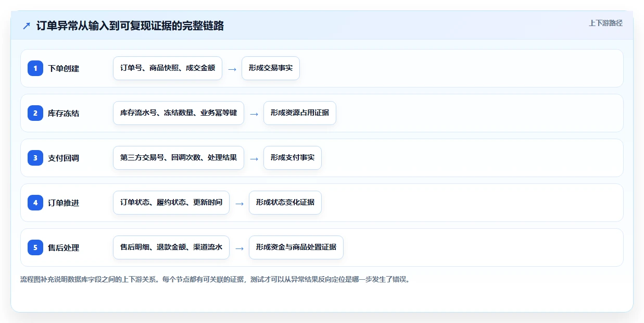Click the 下单创建 step name
This screenshot has width=644, height=323.
point(64,68)
